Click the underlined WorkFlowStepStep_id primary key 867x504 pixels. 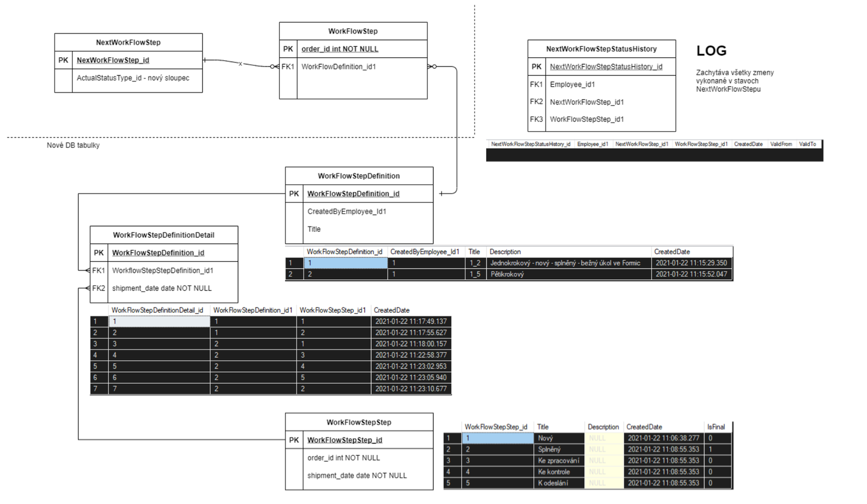tap(344, 440)
